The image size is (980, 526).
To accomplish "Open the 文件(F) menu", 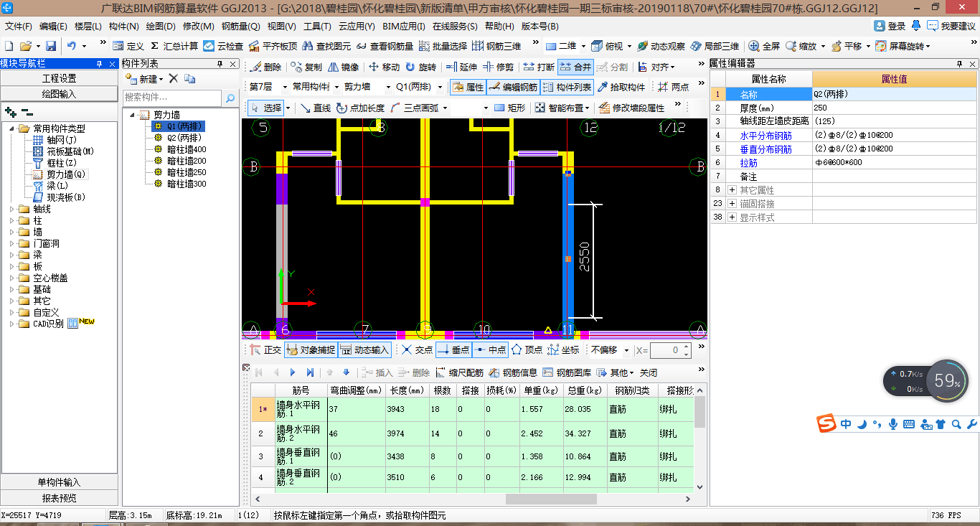I will (18, 27).
